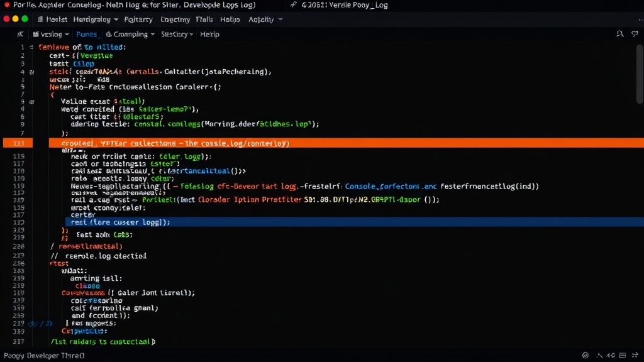Image resolution: width=644 pixels, height=362 pixels.
Task: Click the green zoom window button
Action: [25, 19]
